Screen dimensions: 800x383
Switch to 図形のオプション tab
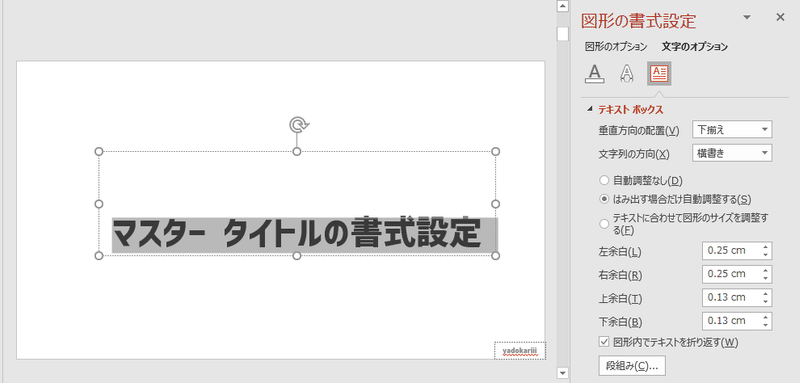[x=616, y=47]
